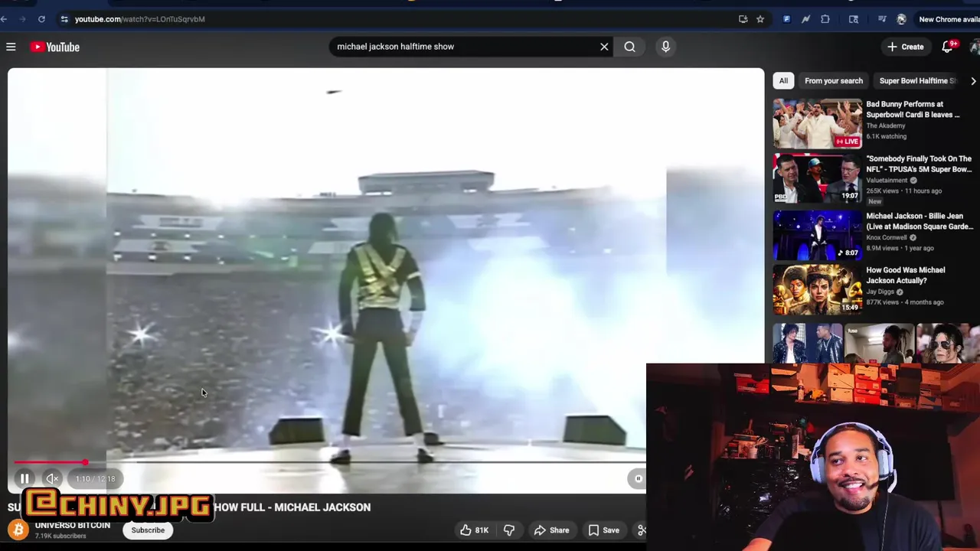The image size is (980, 551).
Task: Open the Chrome profile avatar
Action: click(x=901, y=19)
